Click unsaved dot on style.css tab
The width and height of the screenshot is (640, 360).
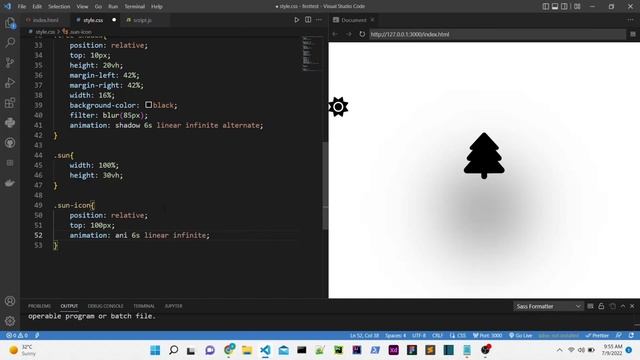coord(114,20)
